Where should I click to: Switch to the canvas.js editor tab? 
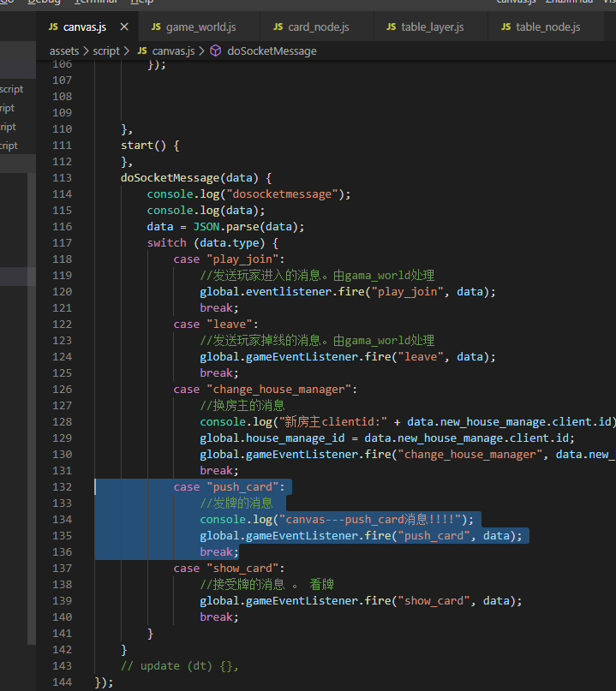(87, 27)
